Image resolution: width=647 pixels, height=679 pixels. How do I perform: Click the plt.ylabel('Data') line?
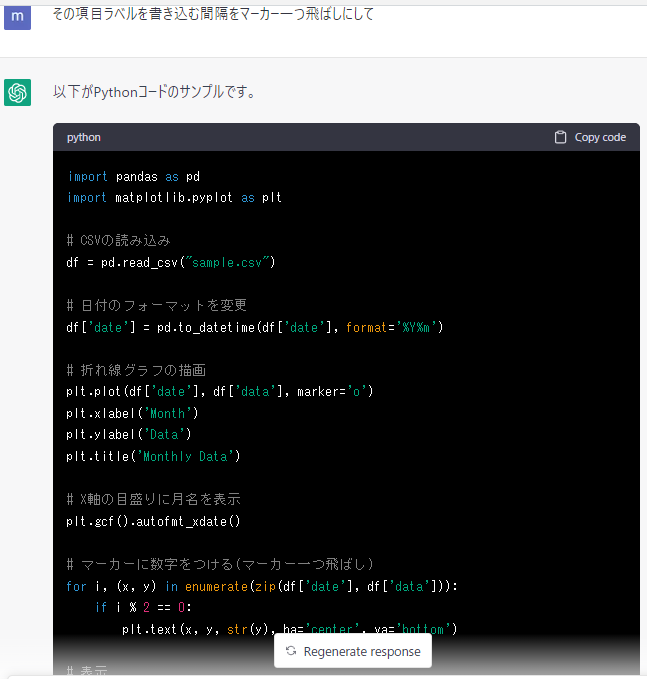pos(129,434)
